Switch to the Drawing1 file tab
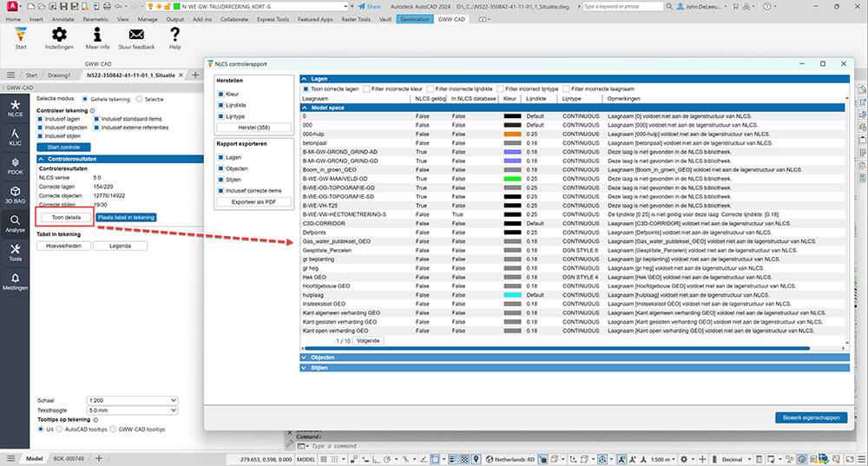Viewport: 868px width, 466px height. 59,75
